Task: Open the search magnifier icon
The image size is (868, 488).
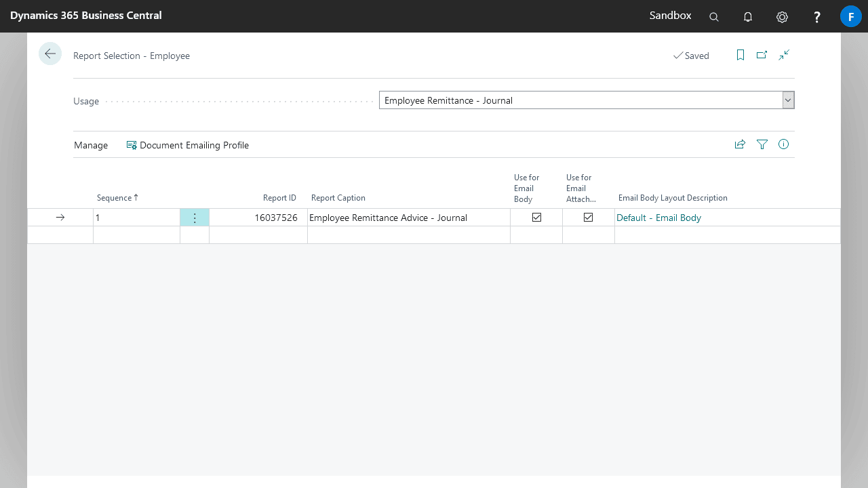Action: pyautogui.click(x=714, y=17)
